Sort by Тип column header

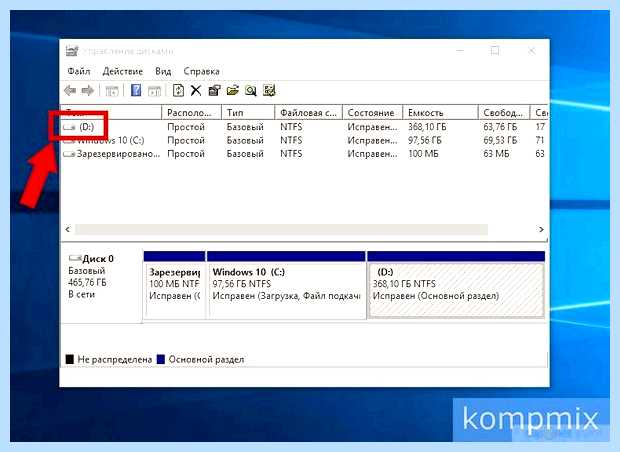pyautogui.click(x=248, y=113)
